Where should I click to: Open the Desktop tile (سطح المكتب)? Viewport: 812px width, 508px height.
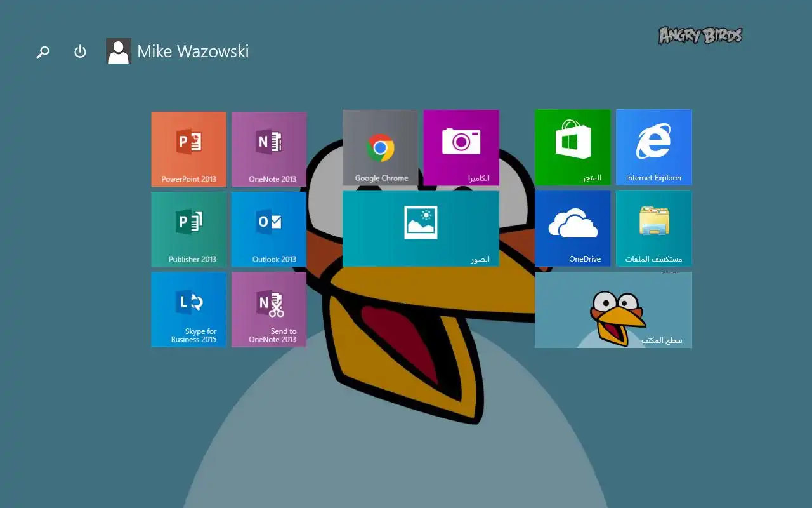pyautogui.click(x=613, y=310)
